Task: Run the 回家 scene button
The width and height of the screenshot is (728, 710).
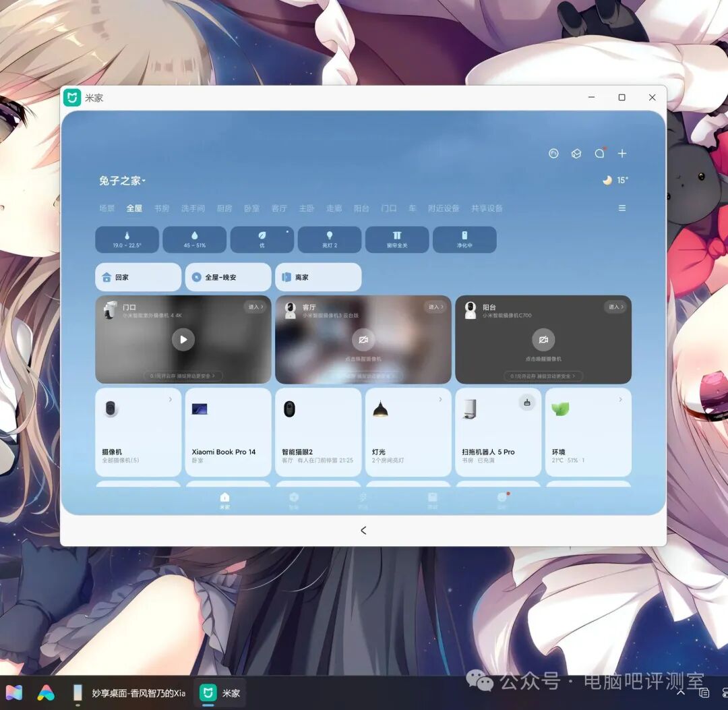Action: pyautogui.click(x=138, y=277)
